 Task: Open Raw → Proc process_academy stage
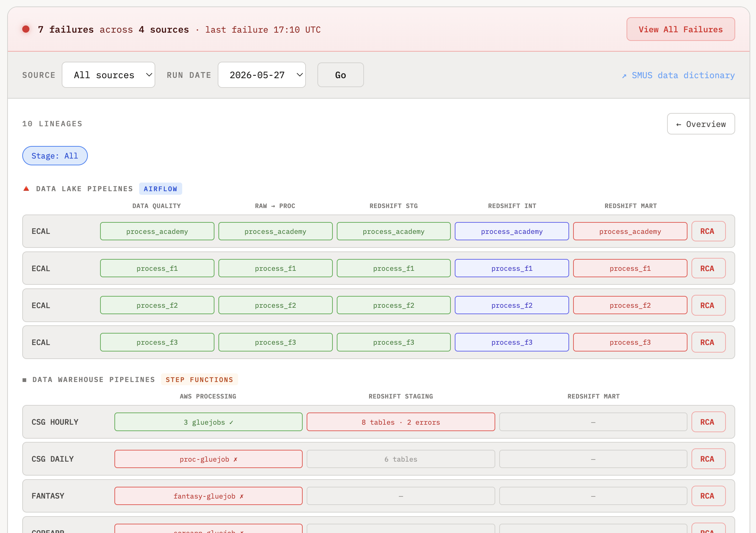[x=275, y=231]
